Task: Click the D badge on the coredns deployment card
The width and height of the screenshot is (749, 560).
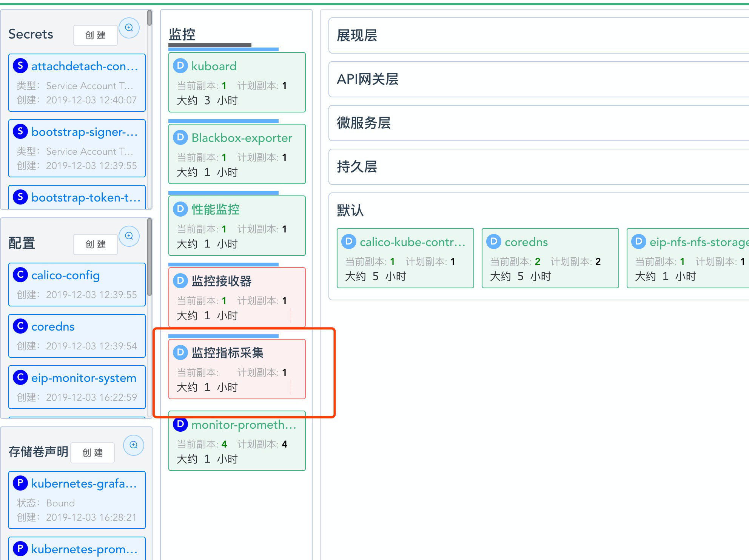Action: (493, 242)
